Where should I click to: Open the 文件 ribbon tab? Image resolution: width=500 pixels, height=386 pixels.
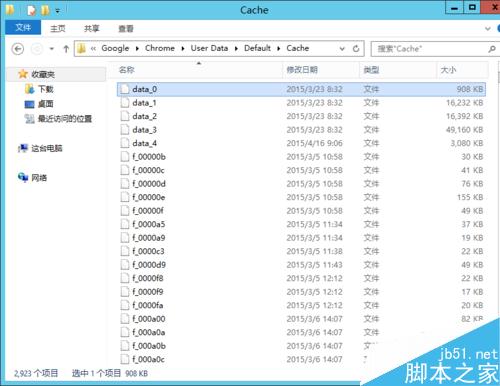23,27
